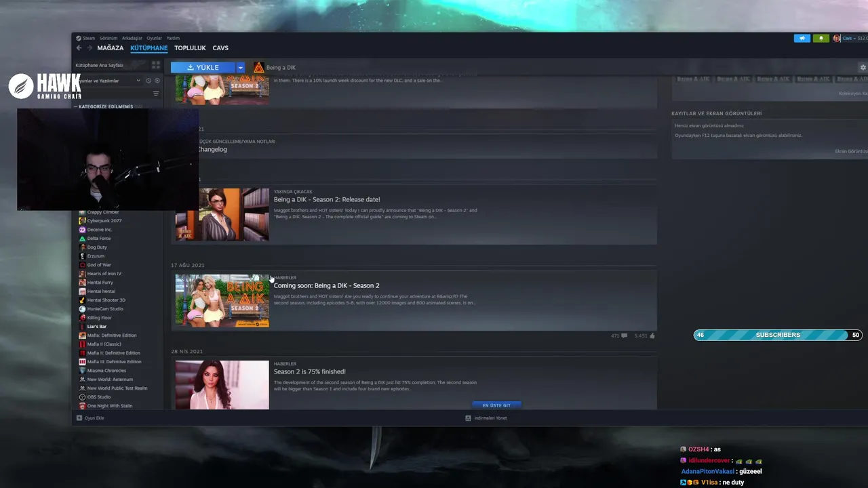Switch to grid collections view icon
The height and width of the screenshot is (488, 868).
pyautogui.click(x=156, y=65)
